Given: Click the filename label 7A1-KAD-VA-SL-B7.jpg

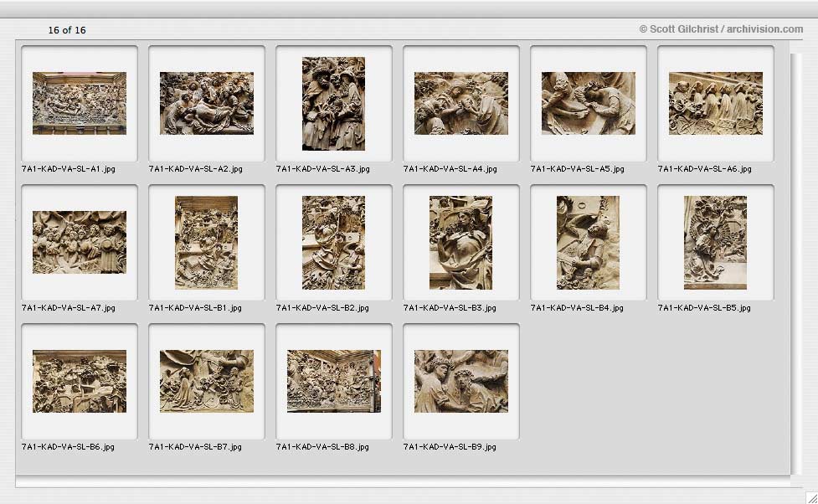Looking at the screenshot, I should (x=195, y=447).
